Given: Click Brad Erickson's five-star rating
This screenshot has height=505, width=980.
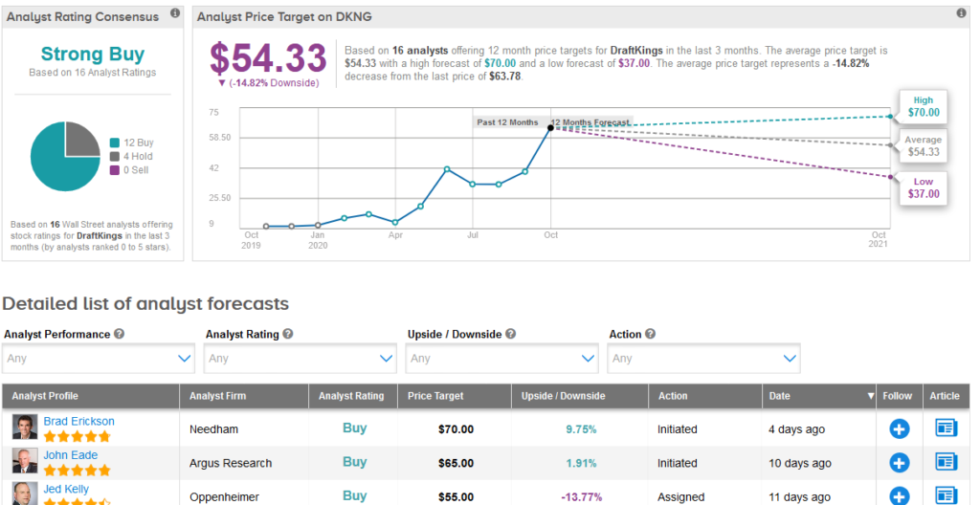Looking at the screenshot, I should click(x=77, y=436).
